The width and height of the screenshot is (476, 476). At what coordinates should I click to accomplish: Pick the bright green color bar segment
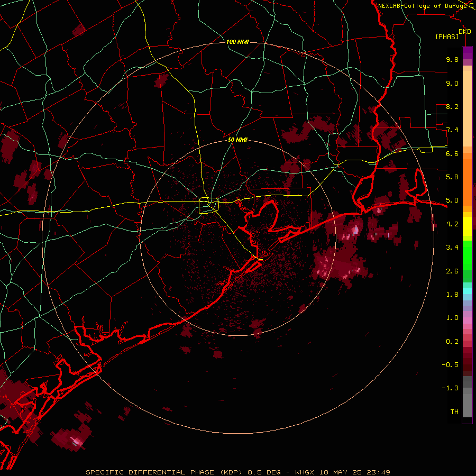pyautogui.click(x=467, y=255)
